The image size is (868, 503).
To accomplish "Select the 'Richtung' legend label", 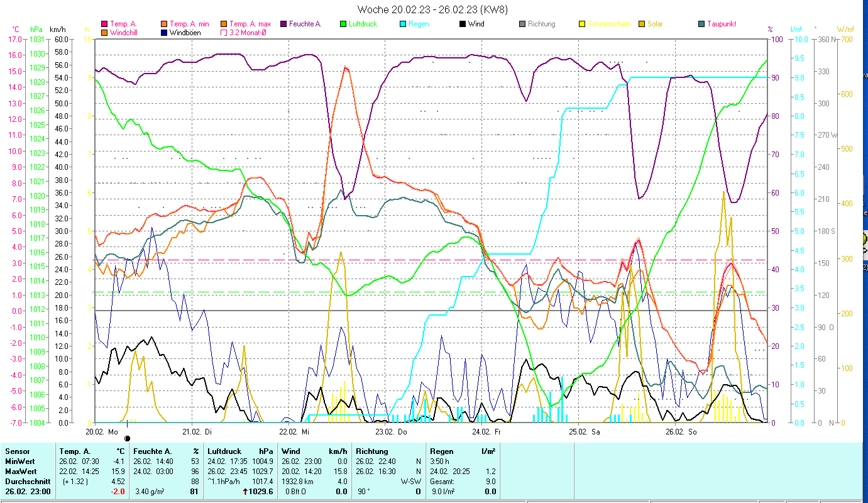I will (542, 24).
